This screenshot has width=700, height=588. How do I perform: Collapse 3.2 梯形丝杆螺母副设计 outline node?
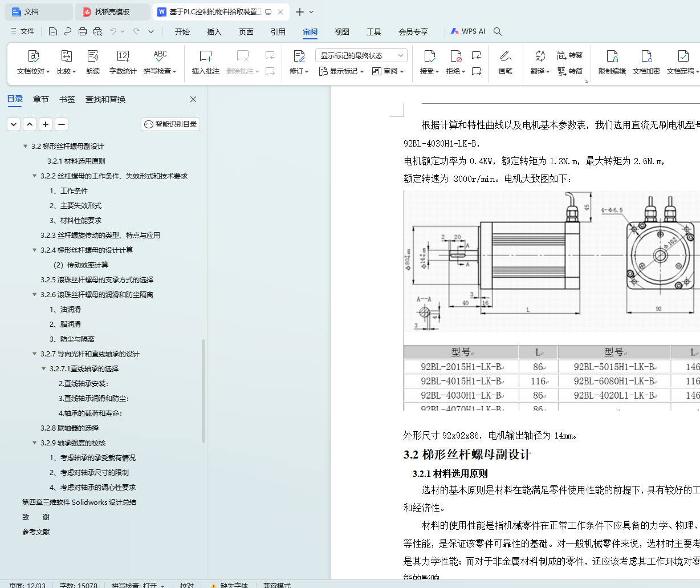pos(26,147)
